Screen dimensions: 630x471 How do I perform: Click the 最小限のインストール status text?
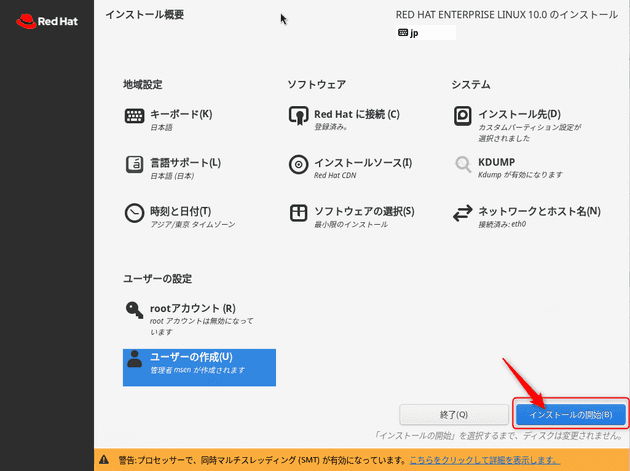(x=351, y=224)
